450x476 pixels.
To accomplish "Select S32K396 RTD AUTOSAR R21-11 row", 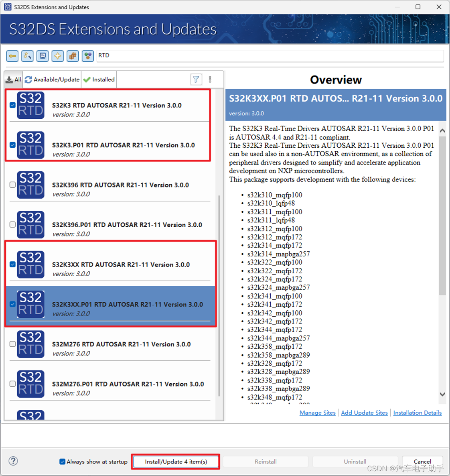I will click(109, 185).
